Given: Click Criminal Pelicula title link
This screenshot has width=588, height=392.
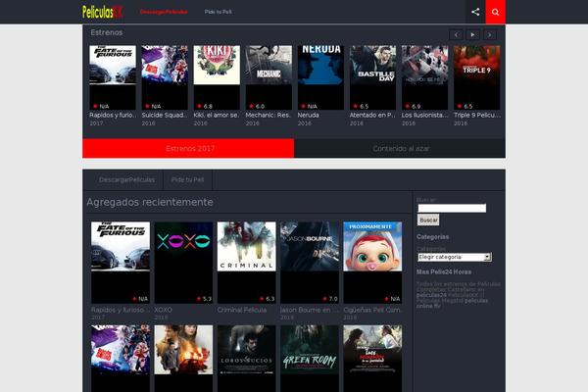Looking at the screenshot, I should pyautogui.click(x=242, y=311).
